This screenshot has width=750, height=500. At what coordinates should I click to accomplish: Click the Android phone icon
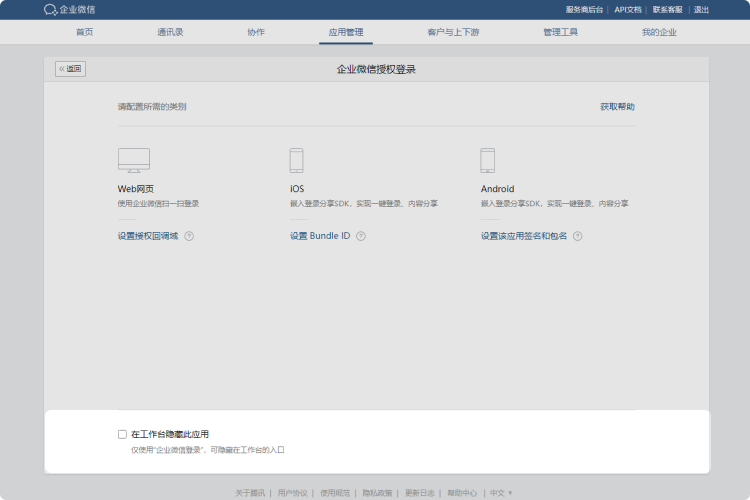coord(487,160)
